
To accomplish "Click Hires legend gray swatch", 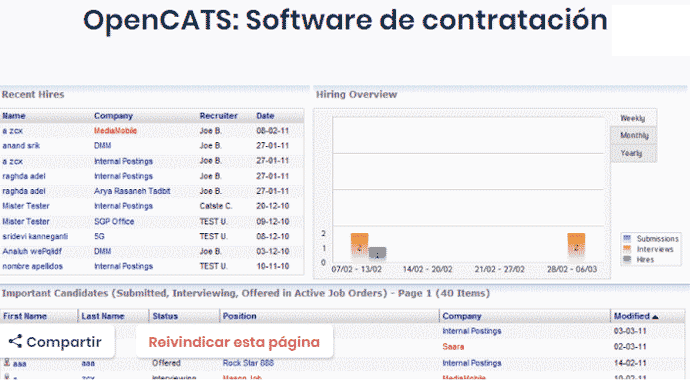I will pyautogui.click(x=627, y=260).
